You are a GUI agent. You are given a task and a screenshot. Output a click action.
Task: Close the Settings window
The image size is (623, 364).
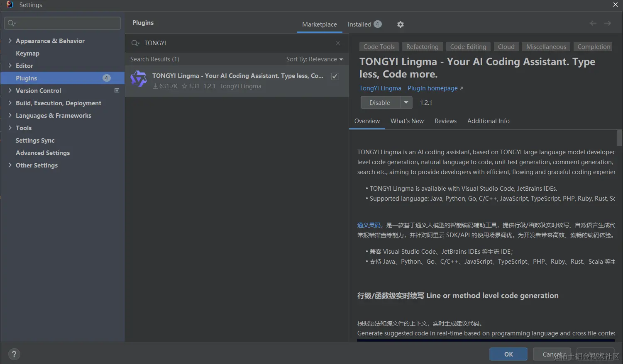[616, 5]
